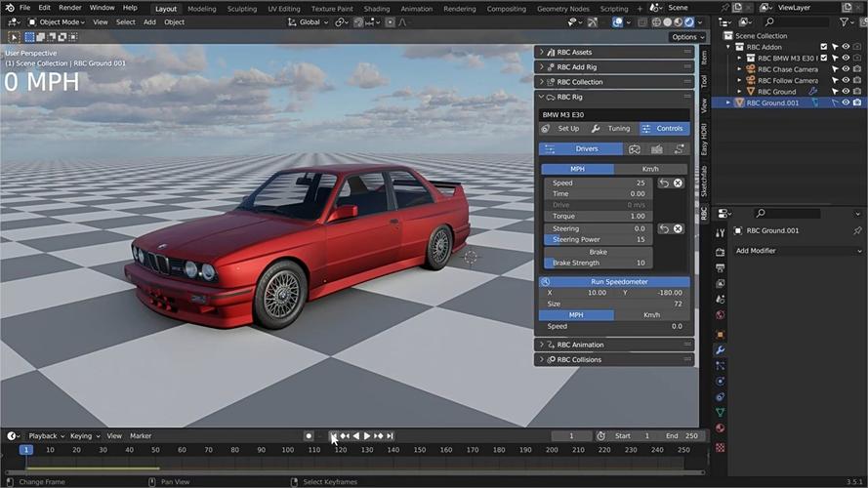Open the Material properties tab
The image size is (868, 488).
tap(721, 427)
